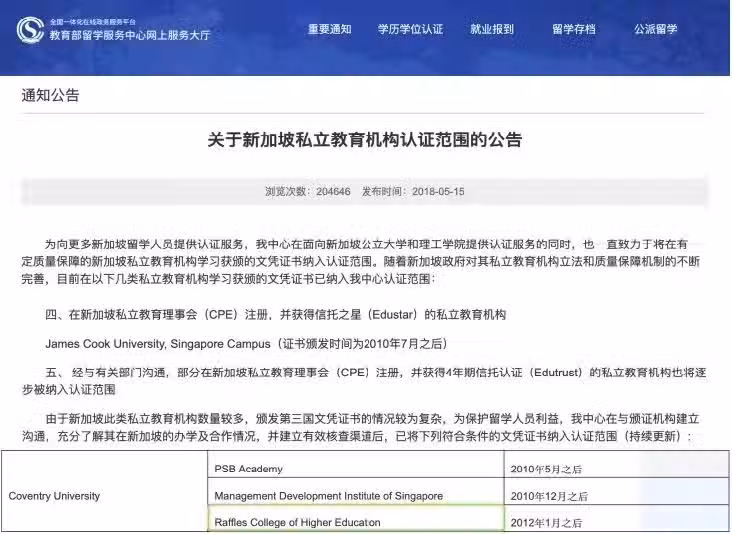
Task: Select the Raffles College of Higher Education cell
Action: 356,518
